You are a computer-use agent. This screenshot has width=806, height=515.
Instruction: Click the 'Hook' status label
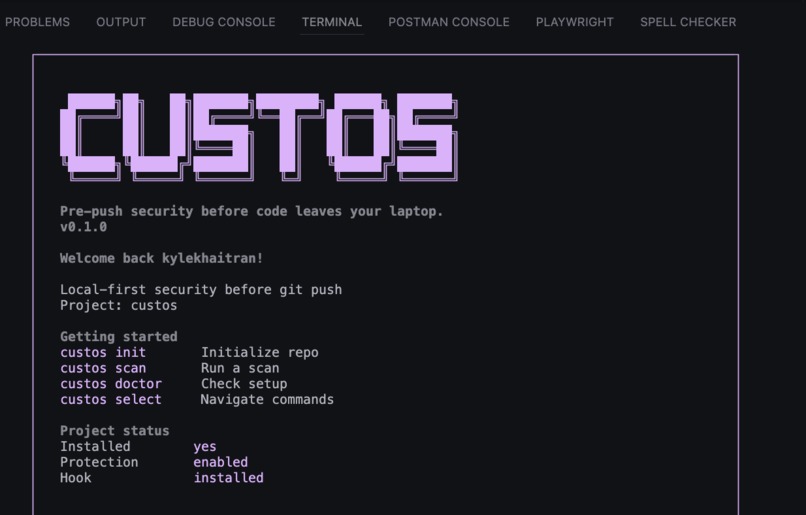(x=76, y=478)
